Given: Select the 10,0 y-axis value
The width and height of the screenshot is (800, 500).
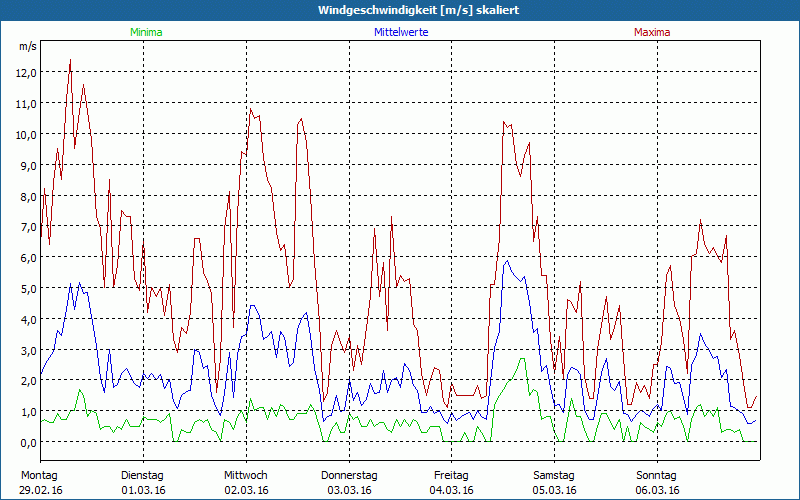Looking at the screenshot, I should pyautogui.click(x=26, y=135).
